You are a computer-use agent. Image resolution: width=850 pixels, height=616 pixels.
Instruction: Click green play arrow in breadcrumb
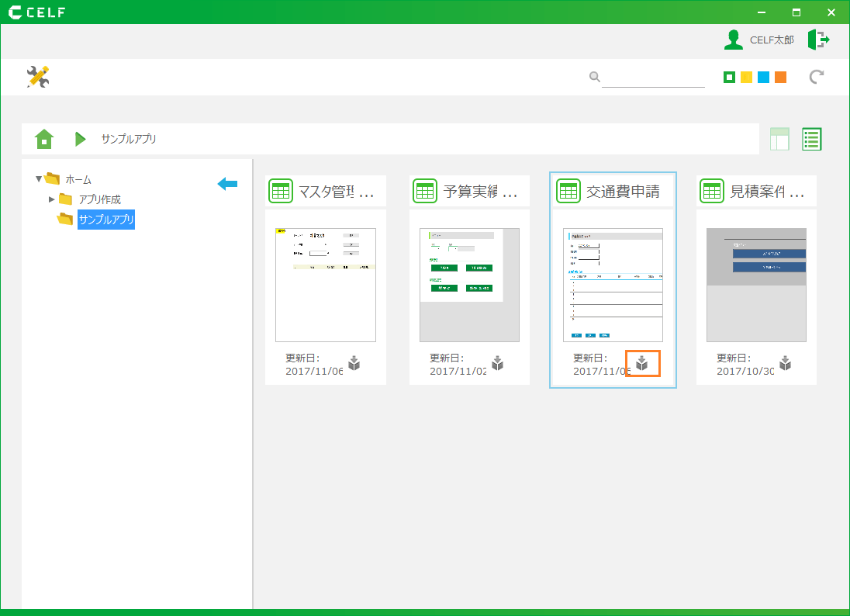click(x=80, y=139)
